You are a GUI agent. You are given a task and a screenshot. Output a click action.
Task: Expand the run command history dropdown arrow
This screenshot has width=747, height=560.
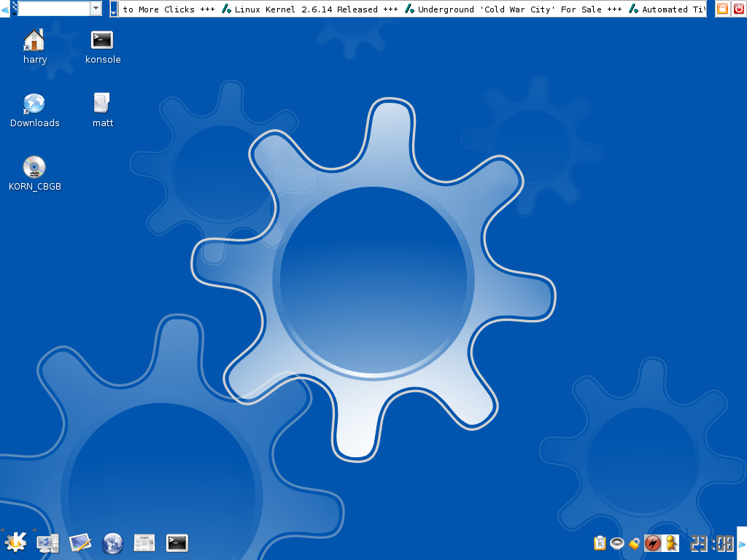click(x=96, y=9)
